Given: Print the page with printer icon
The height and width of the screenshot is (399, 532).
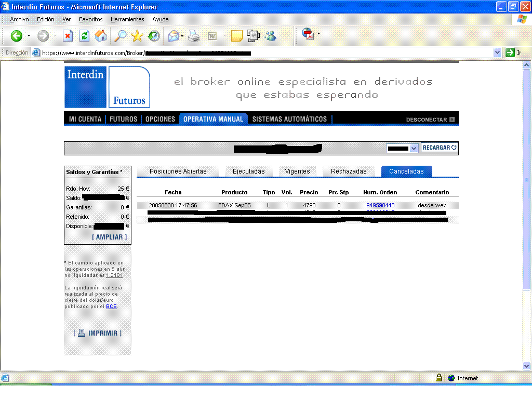Looking at the screenshot, I should pos(194,36).
